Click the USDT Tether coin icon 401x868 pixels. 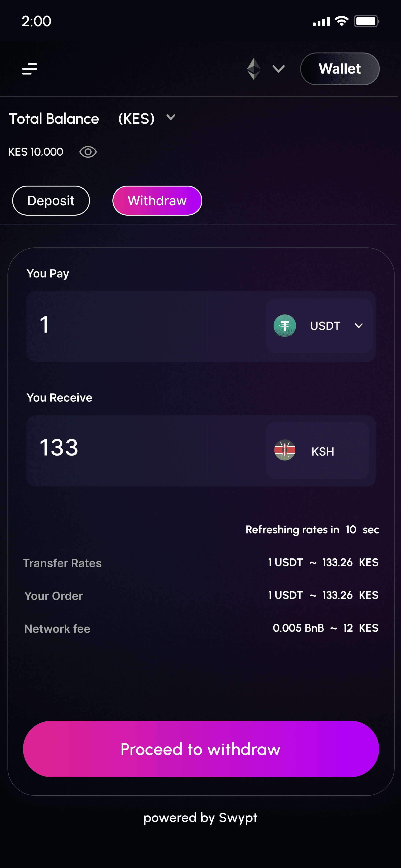coord(285,325)
